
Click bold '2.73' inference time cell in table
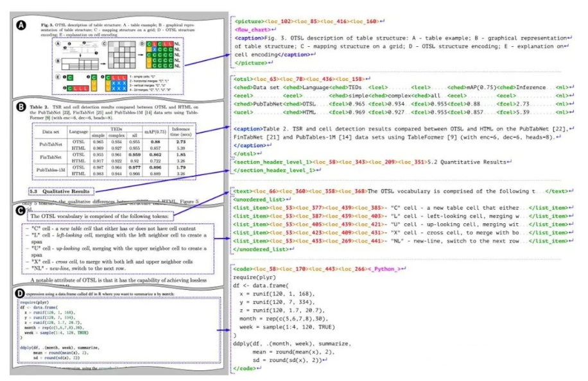click(181, 142)
